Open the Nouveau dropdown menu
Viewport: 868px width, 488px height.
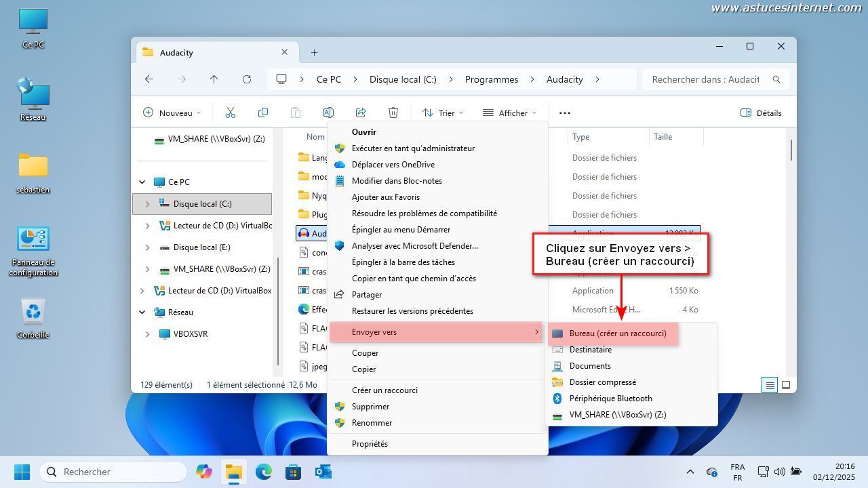tap(172, 113)
